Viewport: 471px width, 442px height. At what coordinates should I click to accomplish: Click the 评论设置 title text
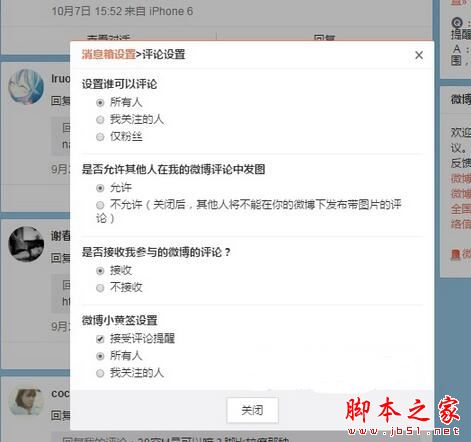point(163,54)
